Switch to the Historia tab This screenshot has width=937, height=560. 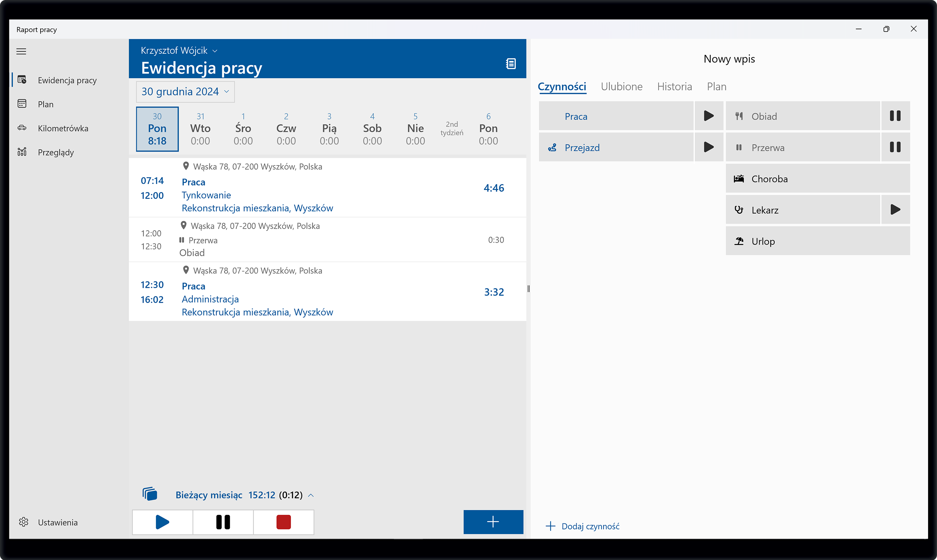pyautogui.click(x=674, y=87)
